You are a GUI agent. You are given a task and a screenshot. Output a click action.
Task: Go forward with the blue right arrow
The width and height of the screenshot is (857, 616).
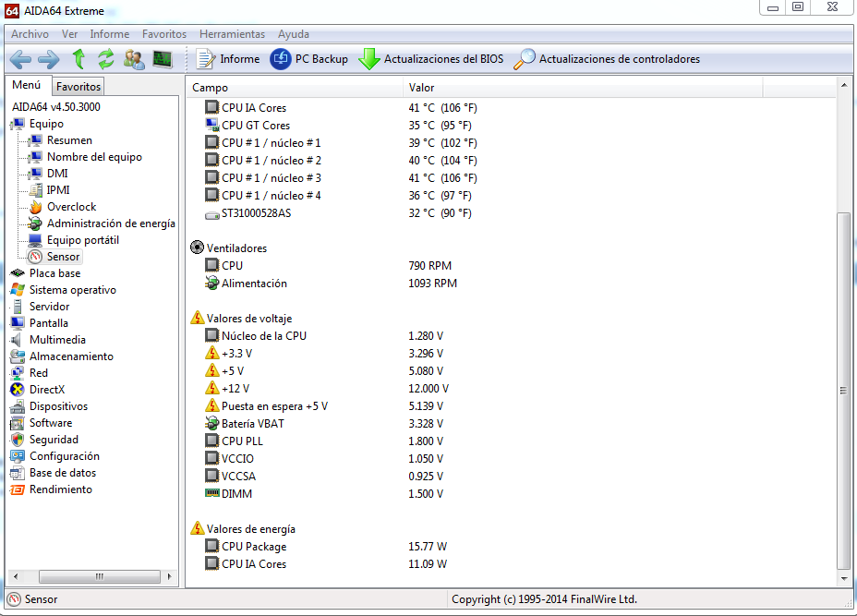[49, 59]
